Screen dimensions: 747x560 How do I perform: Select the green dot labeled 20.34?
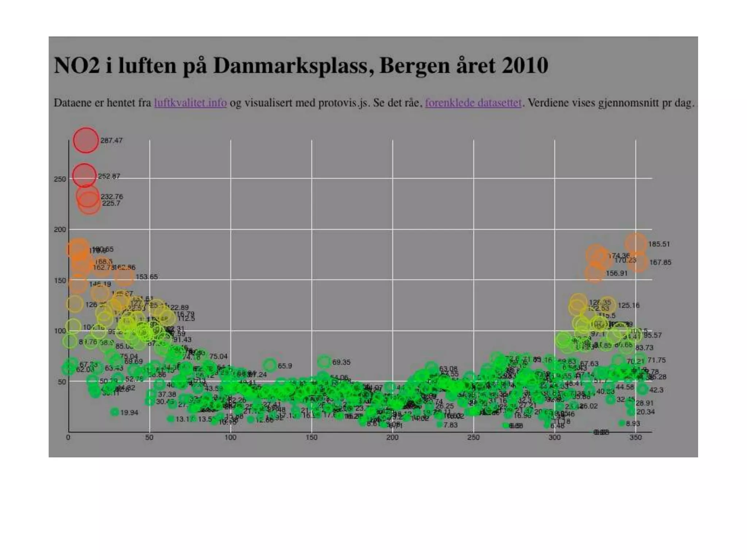631,412
